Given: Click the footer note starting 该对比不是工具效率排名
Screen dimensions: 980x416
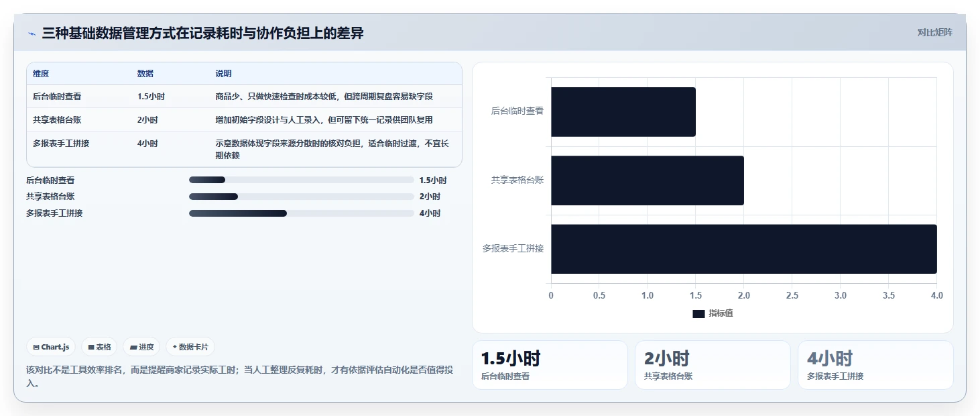Looking at the screenshot, I should [240, 376].
